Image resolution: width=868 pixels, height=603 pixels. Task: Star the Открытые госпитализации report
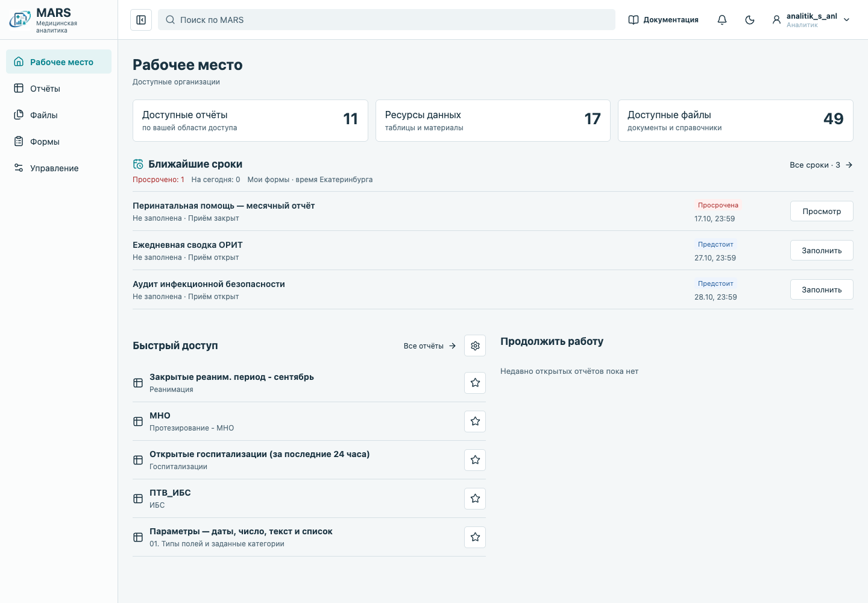pos(475,460)
